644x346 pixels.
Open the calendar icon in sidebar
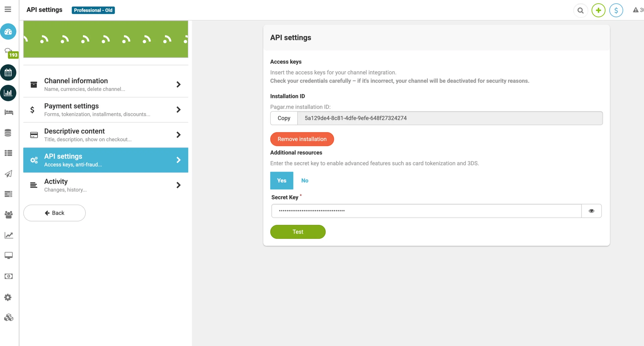point(8,72)
